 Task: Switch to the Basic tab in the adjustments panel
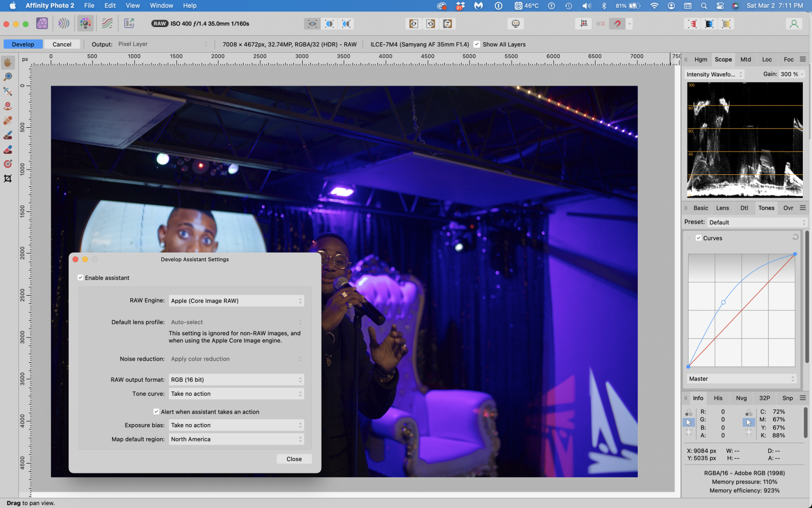(x=700, y=207)
